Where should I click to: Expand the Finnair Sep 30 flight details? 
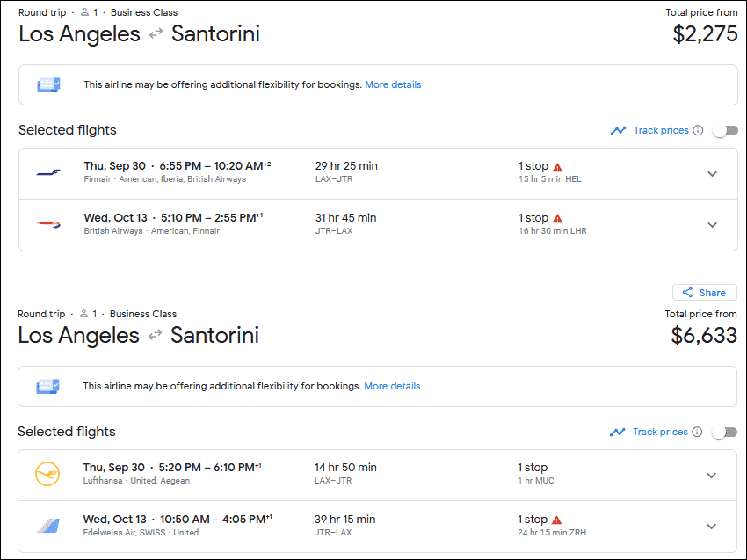[x=712, y=174]
